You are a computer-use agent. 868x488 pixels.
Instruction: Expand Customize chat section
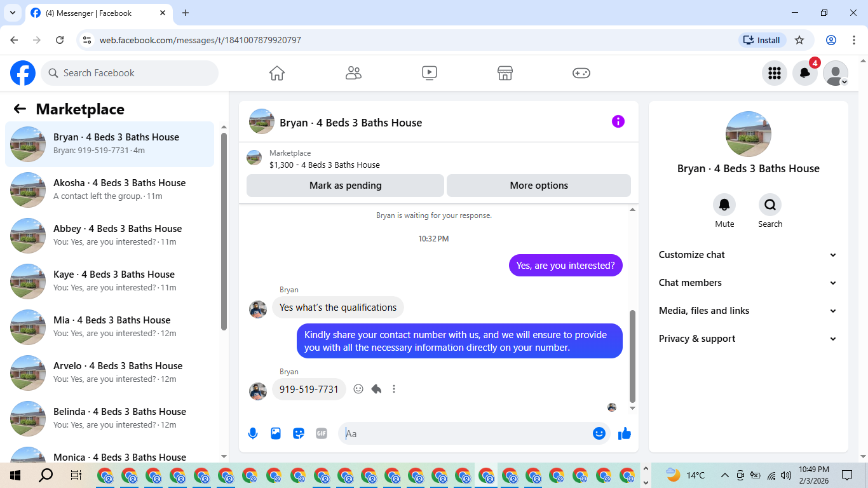tap(749, 255)
